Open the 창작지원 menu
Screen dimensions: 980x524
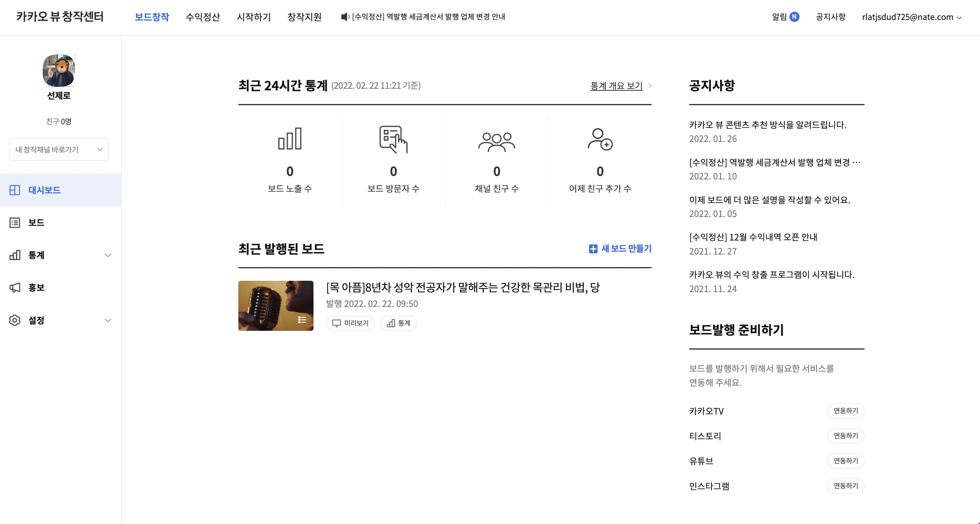[x=304, y=17]
